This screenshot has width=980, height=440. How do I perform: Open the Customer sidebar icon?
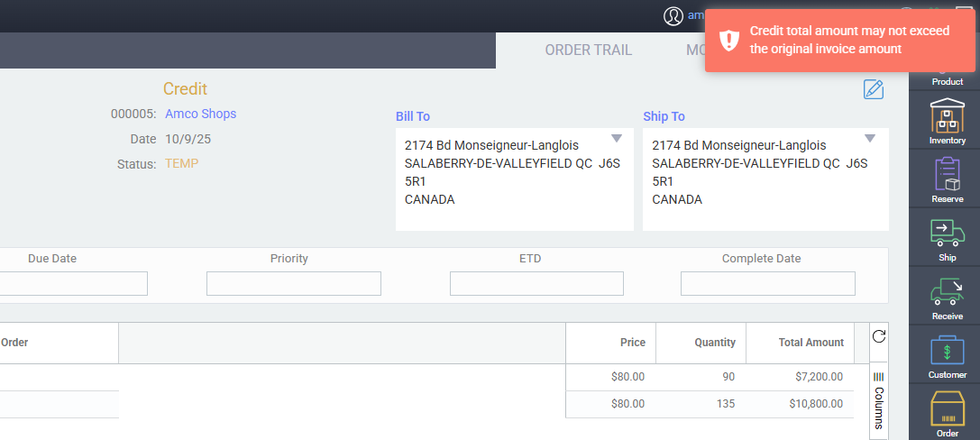pyautogui.click(x=947, y=353)
